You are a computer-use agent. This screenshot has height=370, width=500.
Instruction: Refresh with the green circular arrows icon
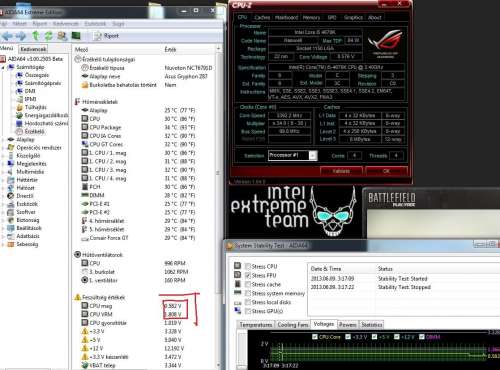click(x=49, y=36)
